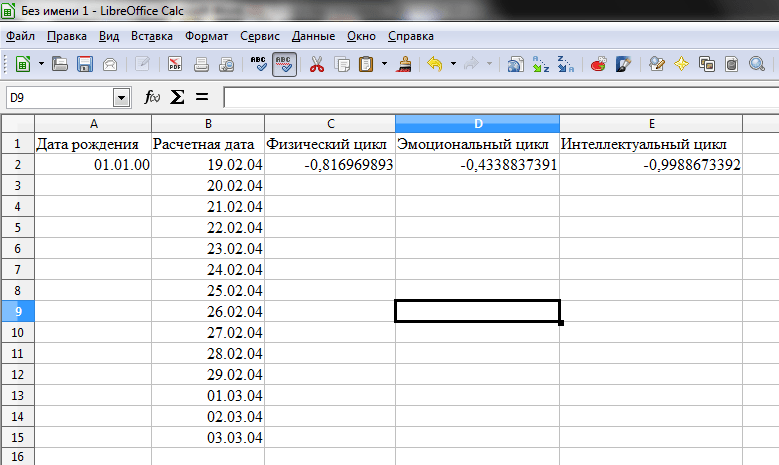Open the Function Wizard fx button
This screenshot has width=779, height=465.
[x=152, y=97]
